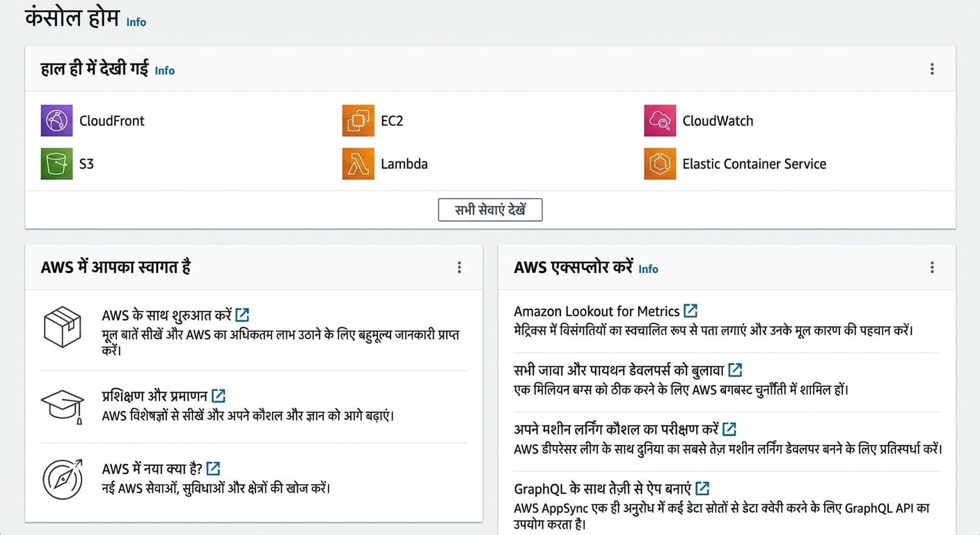Click external link icon after AWS में नया क्या है?

(214, 469)
